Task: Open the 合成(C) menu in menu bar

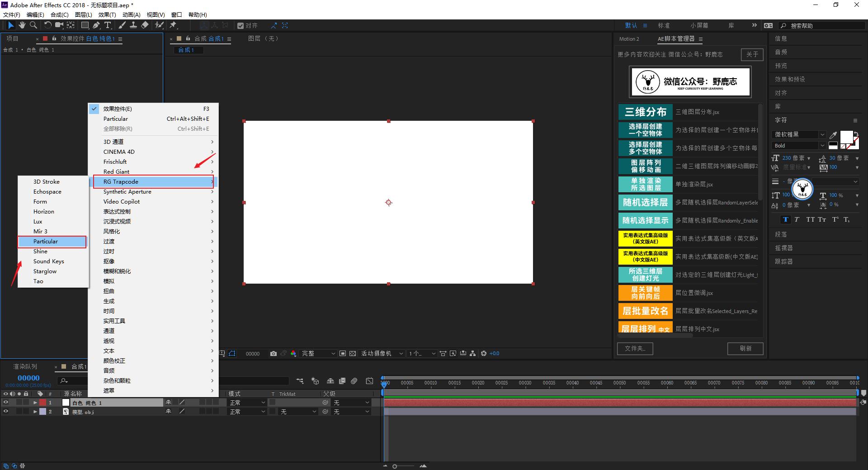Action: tap(59, 15)
